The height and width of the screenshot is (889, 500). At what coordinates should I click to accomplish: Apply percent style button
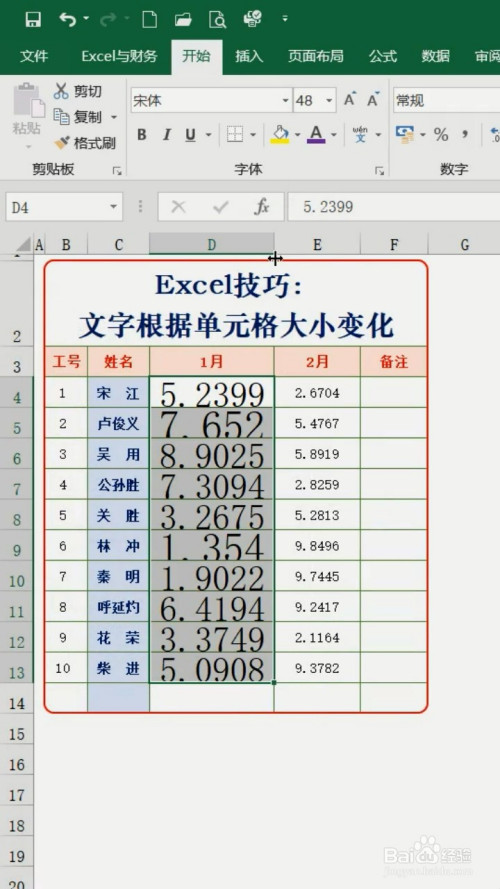(x=441, y=134)
